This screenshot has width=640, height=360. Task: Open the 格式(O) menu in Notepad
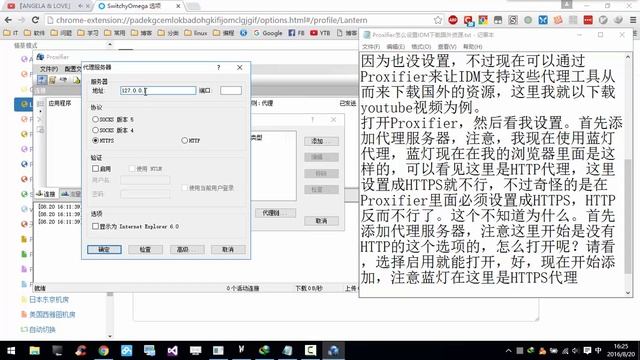pyautogui.click(x=421, y=47)
